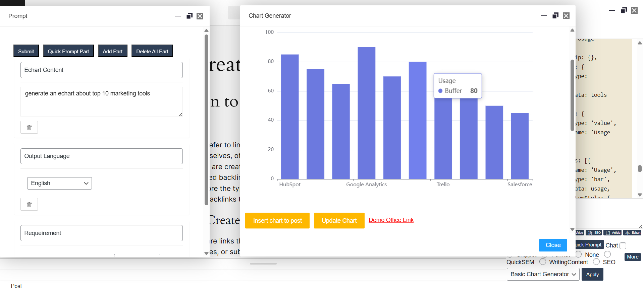Viewport: 644px width, 291px height.
Task: Open the Echart tool button
Action: pos(633,233)
